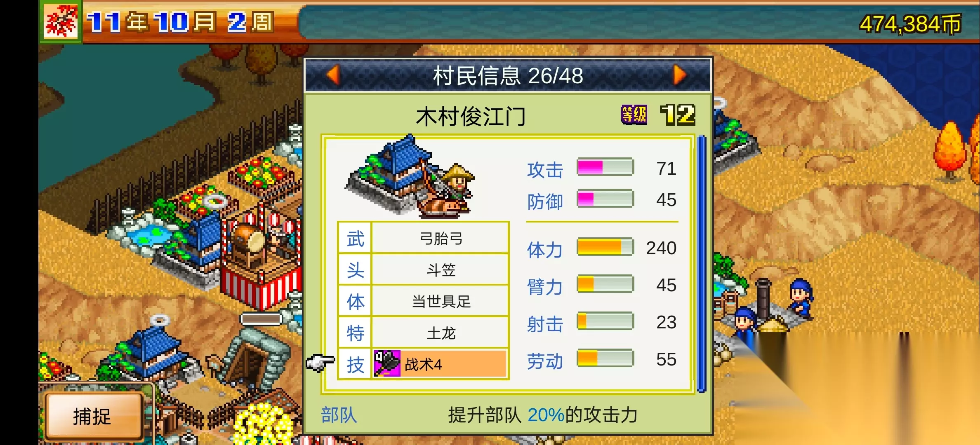Click the red maple season icon
This screenshot has width=980, height=445.
click(x=61, y=21)
